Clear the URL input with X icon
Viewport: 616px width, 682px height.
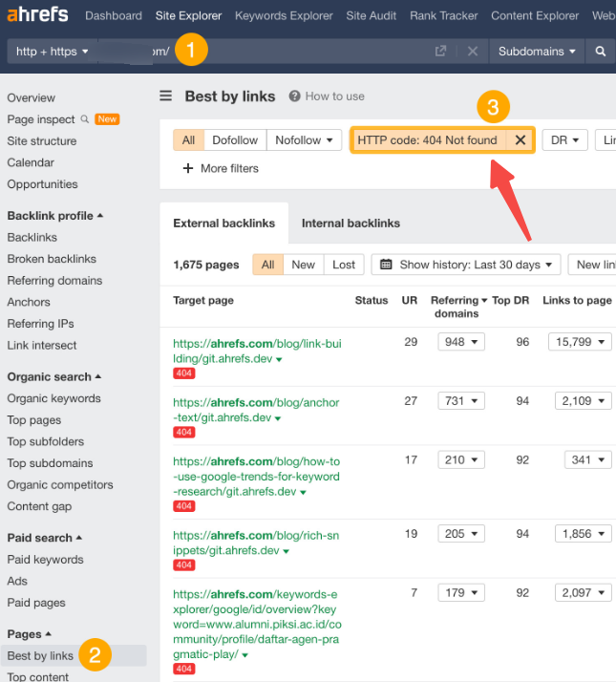click(x=472, y=52)
